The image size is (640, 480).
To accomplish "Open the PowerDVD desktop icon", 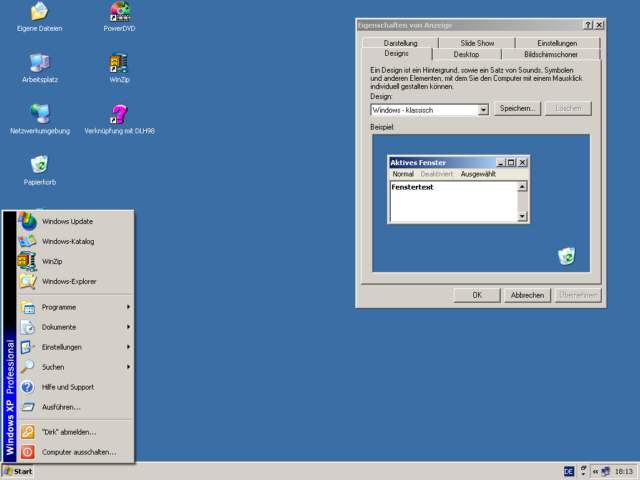I will click(x=120, y=13).
